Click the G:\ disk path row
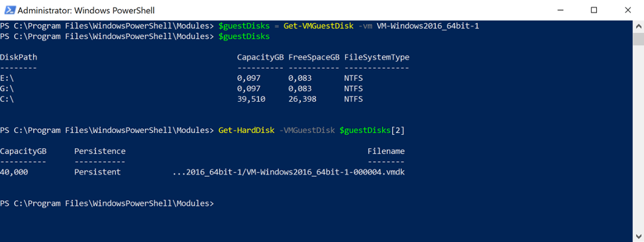 [7, 89]
